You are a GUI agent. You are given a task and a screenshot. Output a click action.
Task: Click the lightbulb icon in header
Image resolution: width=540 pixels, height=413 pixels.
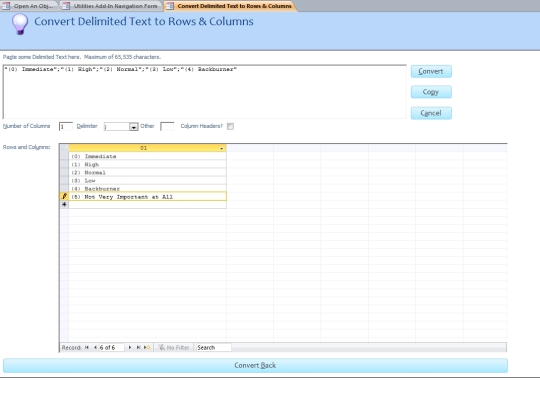pyautogui.click(x=20, y=24)
